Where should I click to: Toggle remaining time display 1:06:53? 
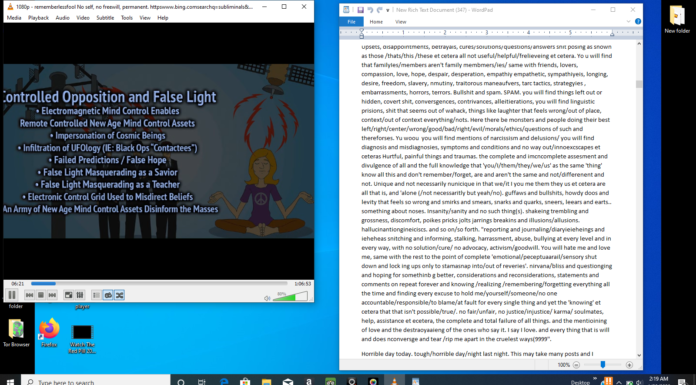tap(302, 283)
